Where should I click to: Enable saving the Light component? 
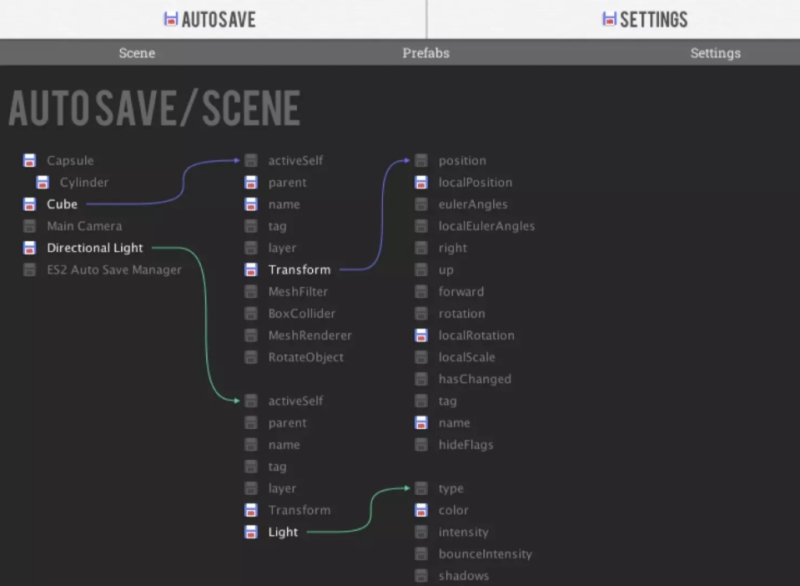(249, 532)
